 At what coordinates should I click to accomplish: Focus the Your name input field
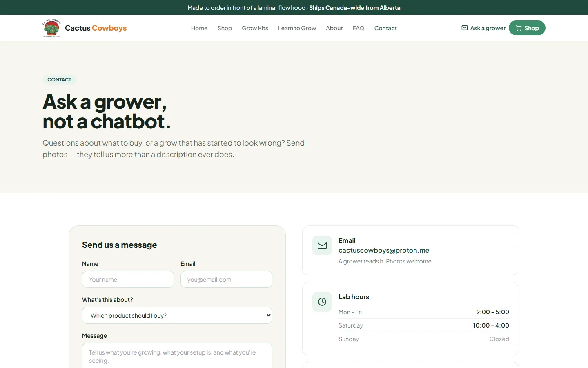pyautogui.click(x=128, y=279)
